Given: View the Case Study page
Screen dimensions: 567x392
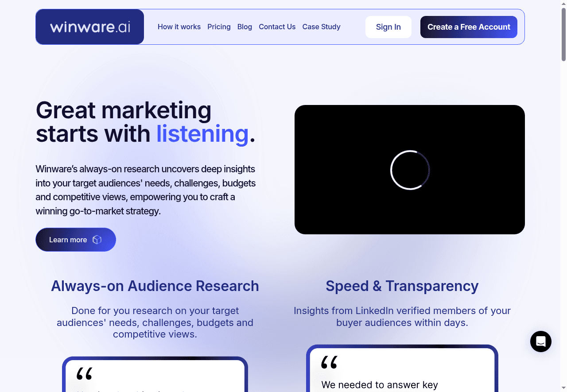Looking at the screenshot, I should click(321, 27).
